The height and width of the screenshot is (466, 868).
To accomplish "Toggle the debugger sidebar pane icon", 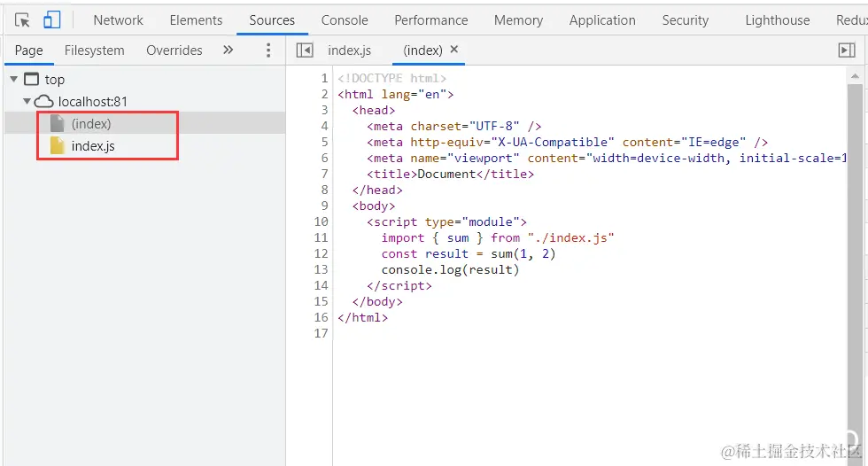I will (847, 50).
